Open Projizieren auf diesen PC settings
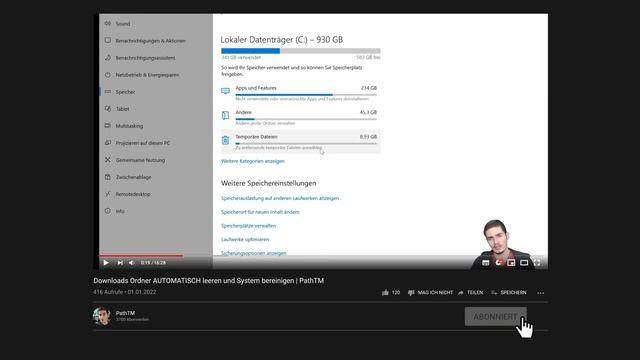 (x=142, y=143)
